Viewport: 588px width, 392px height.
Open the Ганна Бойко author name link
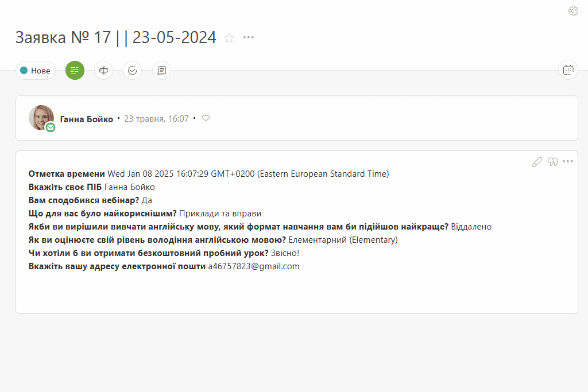(87, 119)
